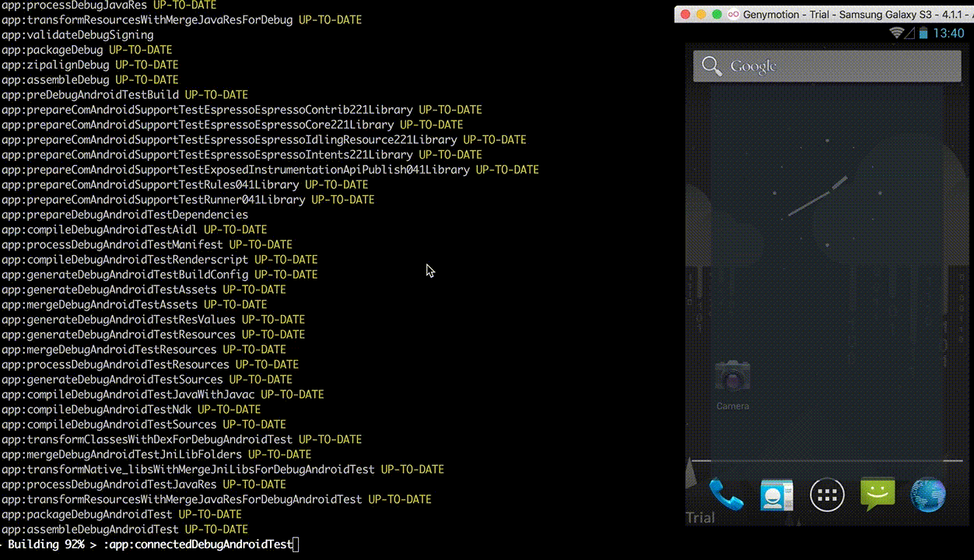
Task: Click app:compileDebugAndroidTestAidl line
Action: coord(134,229)
